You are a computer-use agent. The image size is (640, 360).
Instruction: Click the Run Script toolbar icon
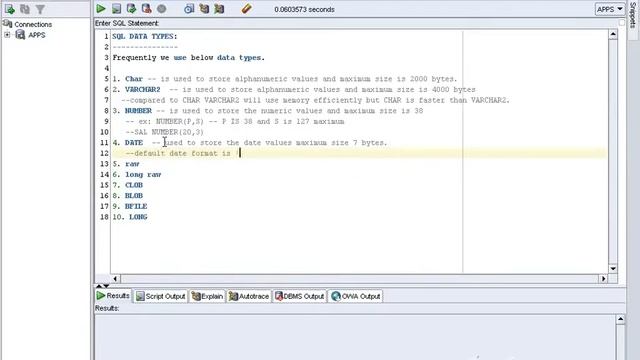pyautogui.click(x=116, y=9)
